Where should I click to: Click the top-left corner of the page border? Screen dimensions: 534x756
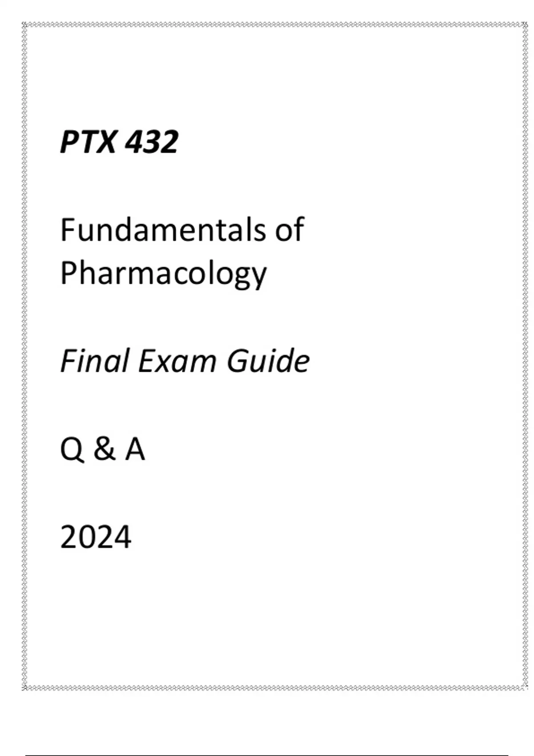point(25,25)
